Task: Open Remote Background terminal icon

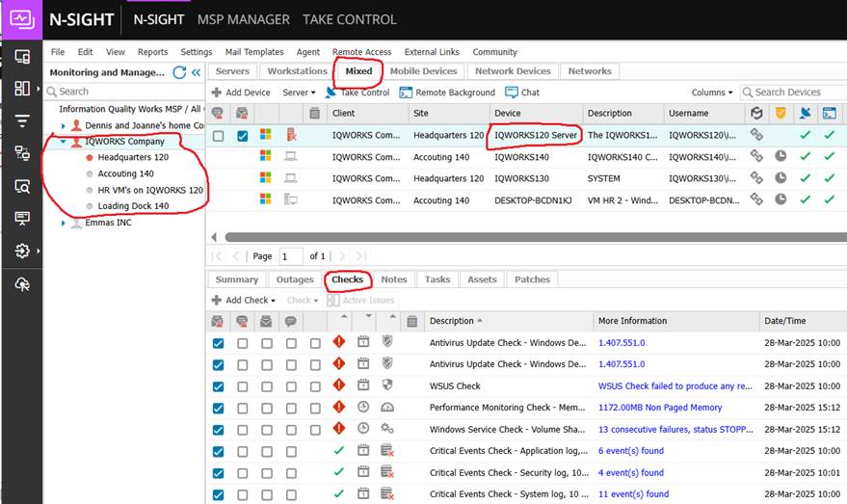Action: [x=406, y=93]
